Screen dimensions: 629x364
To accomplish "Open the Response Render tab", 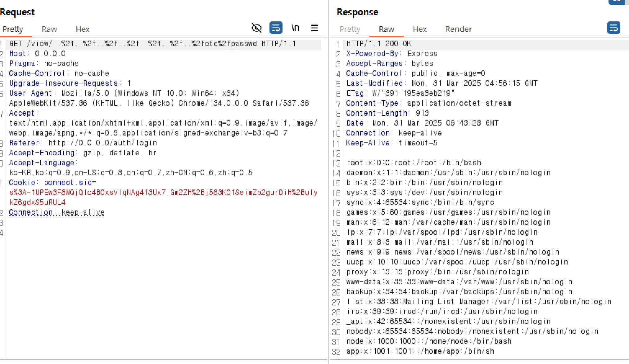I will click(458, 29).
